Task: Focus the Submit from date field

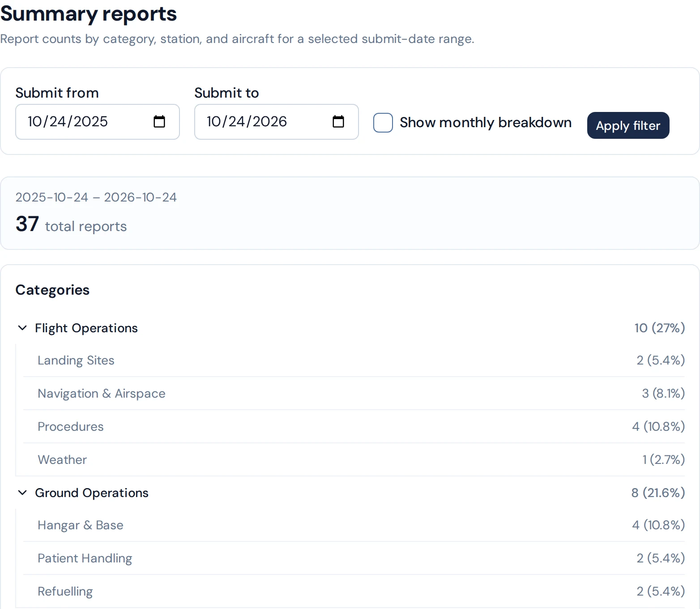Action: click(98, 122)
